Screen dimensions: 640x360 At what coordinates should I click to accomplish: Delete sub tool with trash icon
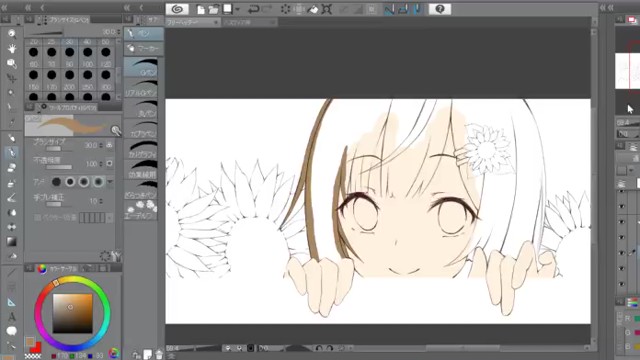pos(159,354)
